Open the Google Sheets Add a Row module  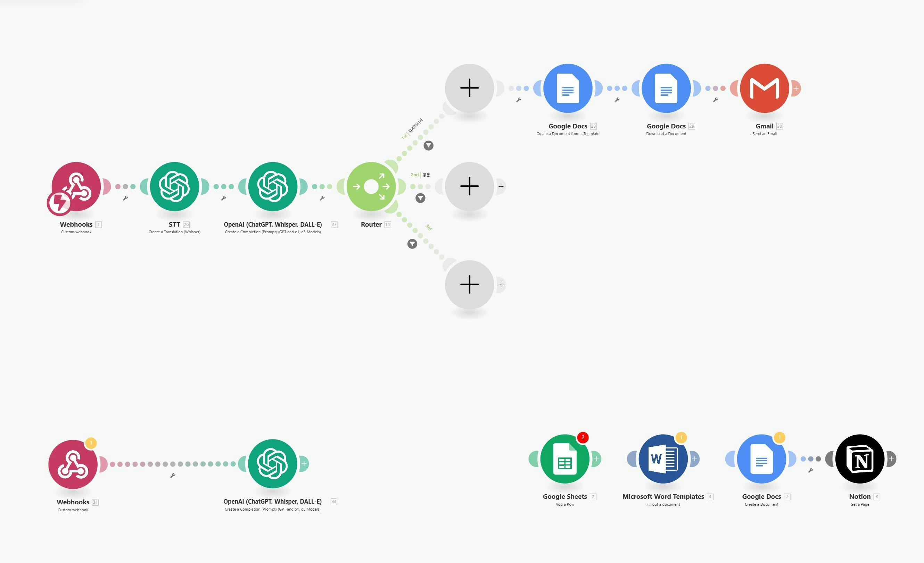pos(564,459)
